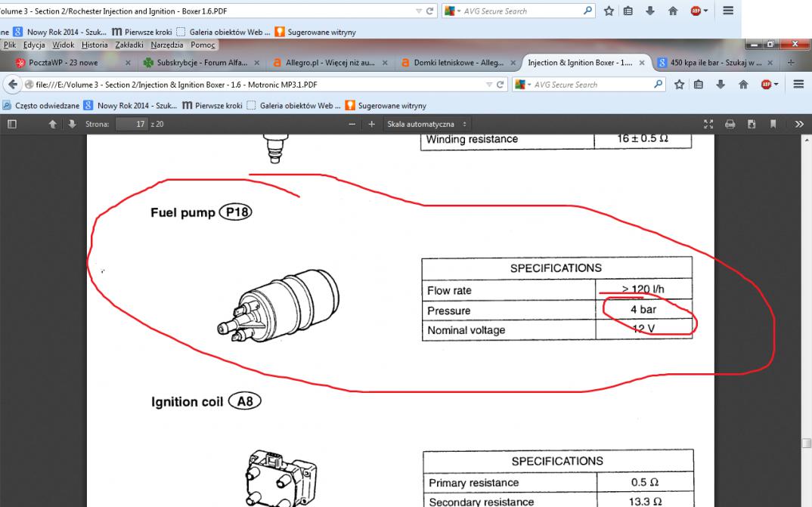The height and width of the screenshot is (507, 812).
Task: Switch to Subskrybcje - Forum Alfa tab
Action: coord(202,63)
